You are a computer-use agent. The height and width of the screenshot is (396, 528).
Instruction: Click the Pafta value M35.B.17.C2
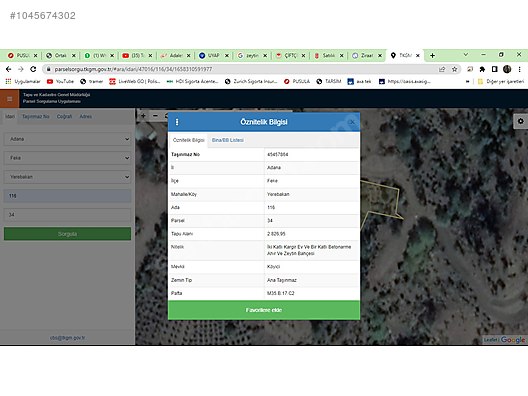point(280,293)
